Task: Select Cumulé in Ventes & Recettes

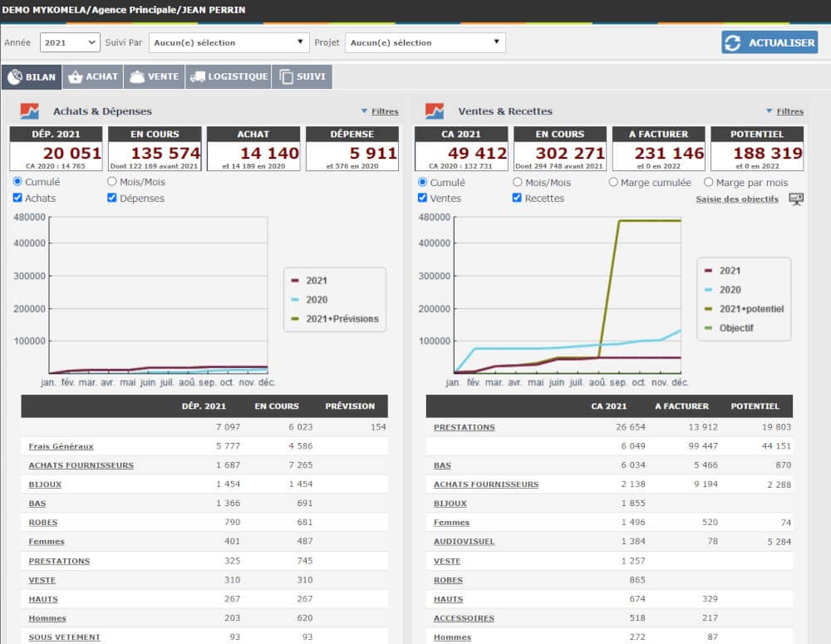Action: click(x=422, y=182)
